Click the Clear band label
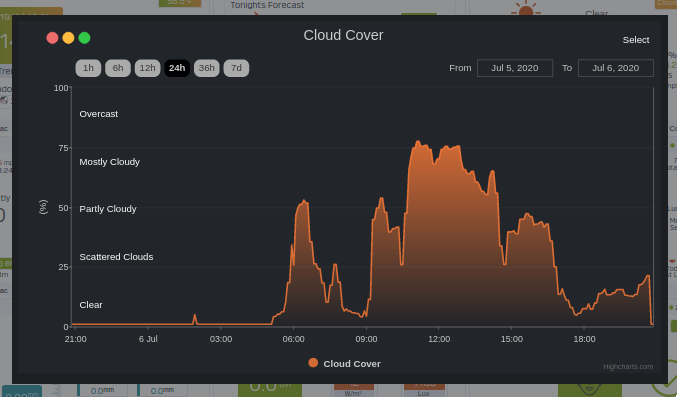The width and height of the screenshot is (677, 397). pyautogui.click(x=91, y=305)
